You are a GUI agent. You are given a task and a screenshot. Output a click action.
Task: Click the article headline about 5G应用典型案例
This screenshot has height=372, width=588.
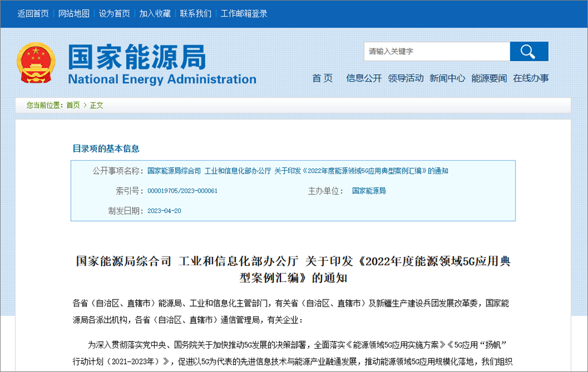click(x=293, y=269)
